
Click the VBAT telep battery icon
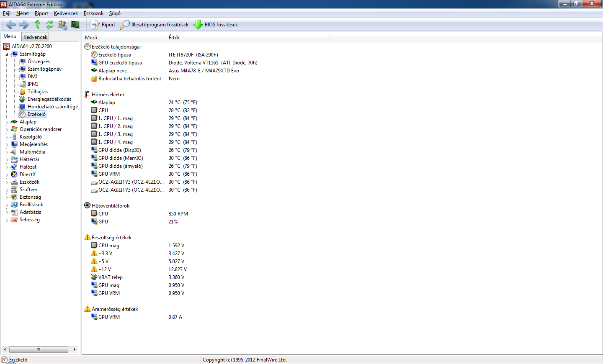94,277
